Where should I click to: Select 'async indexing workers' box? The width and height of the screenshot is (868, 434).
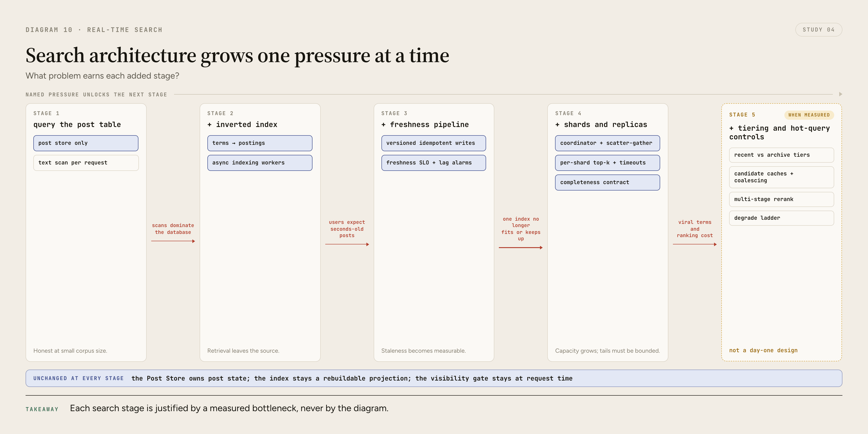point(260,163)
